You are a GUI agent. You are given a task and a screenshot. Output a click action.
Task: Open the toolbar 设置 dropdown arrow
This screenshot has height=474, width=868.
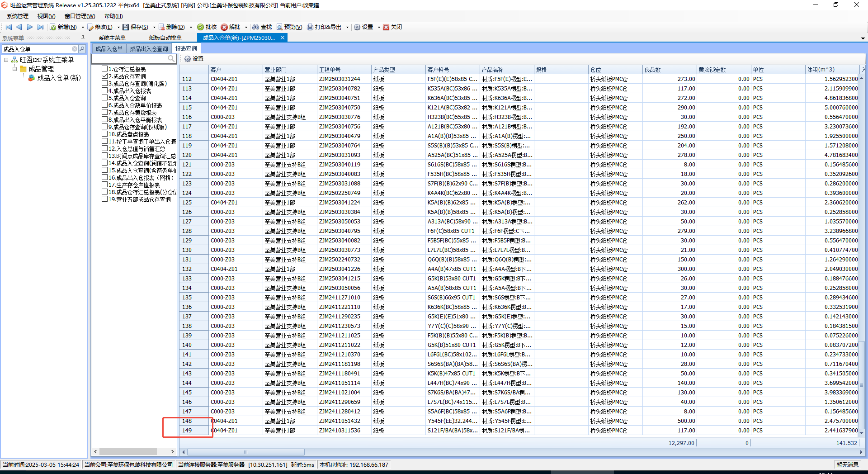[379, 27]
